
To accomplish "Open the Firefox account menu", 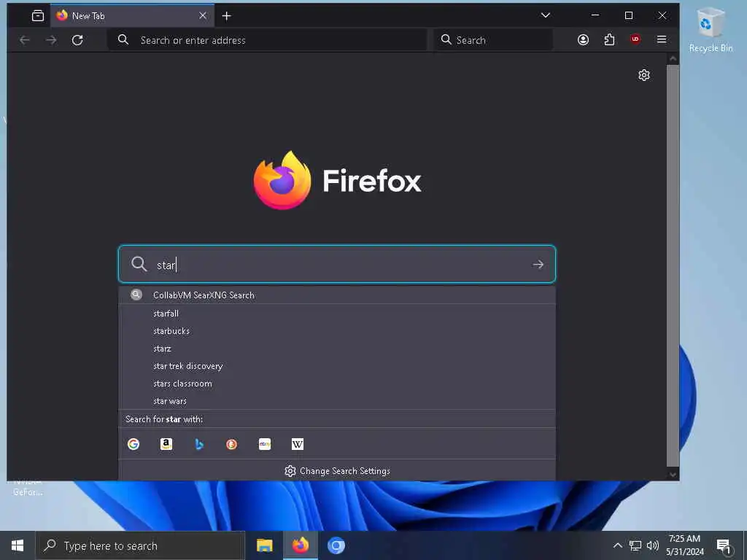I will tap(583, 40).
